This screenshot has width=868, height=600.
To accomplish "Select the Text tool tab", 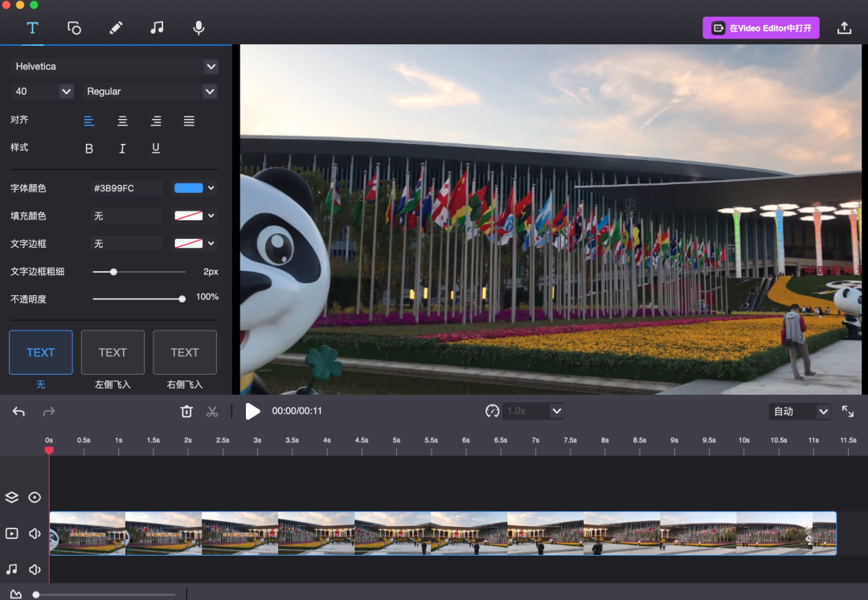I will (x=33, y=27).
